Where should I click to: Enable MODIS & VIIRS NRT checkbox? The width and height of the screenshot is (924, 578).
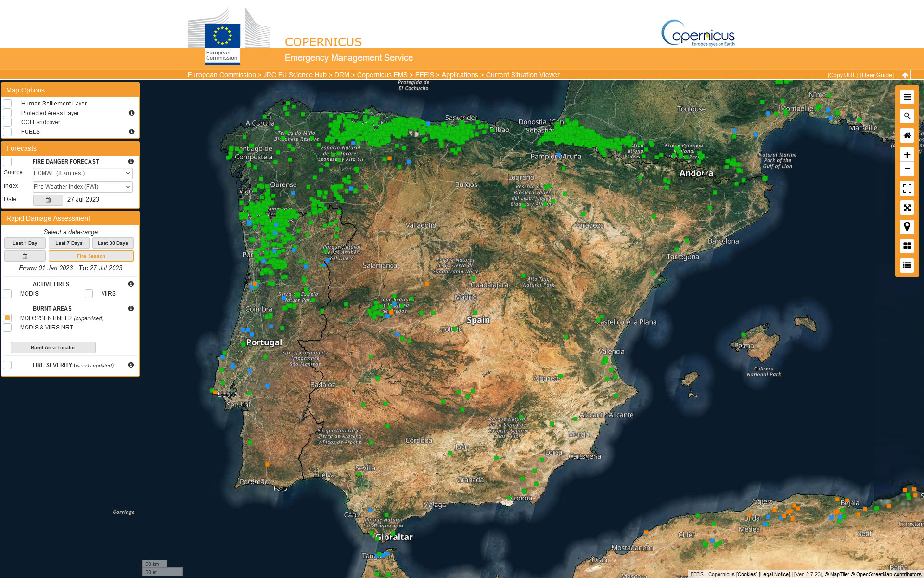[7, 328]
